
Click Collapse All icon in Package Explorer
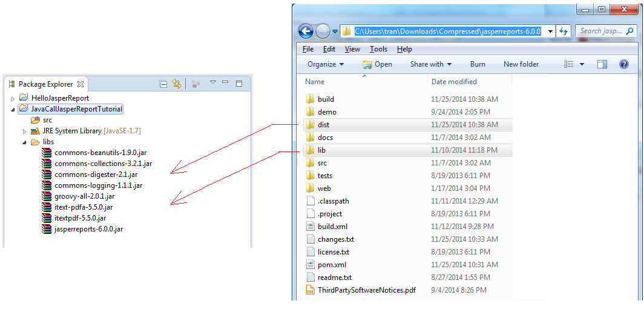163,84
